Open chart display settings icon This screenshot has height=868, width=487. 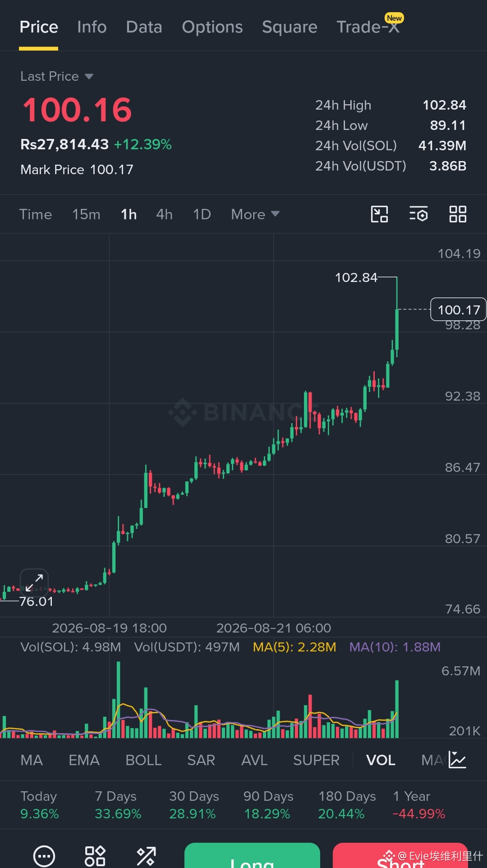418,214
